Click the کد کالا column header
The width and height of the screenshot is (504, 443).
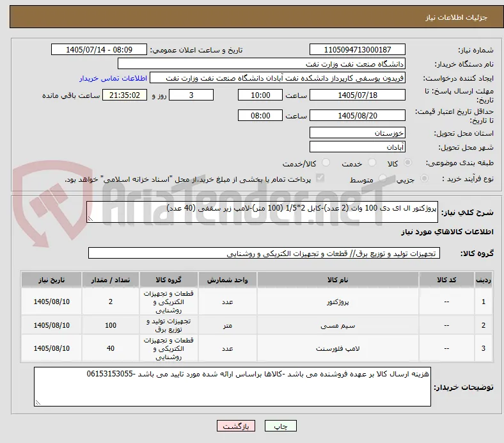pyautogui.click(x=446, y=280)
